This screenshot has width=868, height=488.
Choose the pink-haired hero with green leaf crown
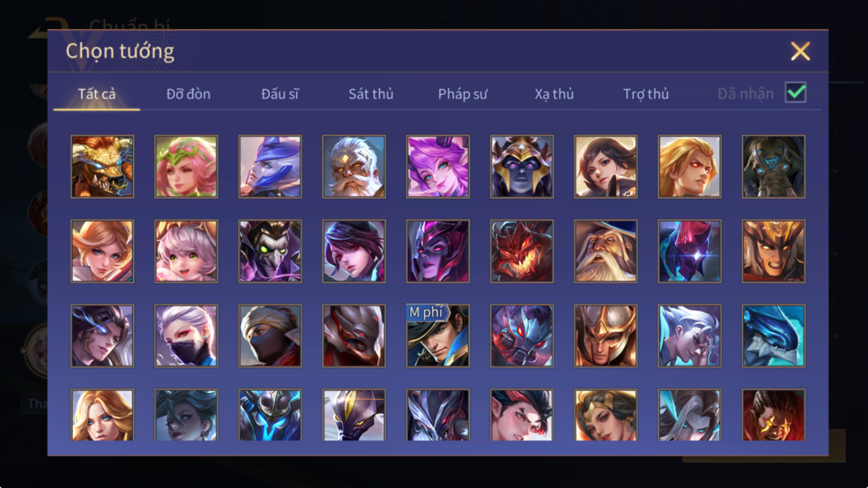point(186,167)
